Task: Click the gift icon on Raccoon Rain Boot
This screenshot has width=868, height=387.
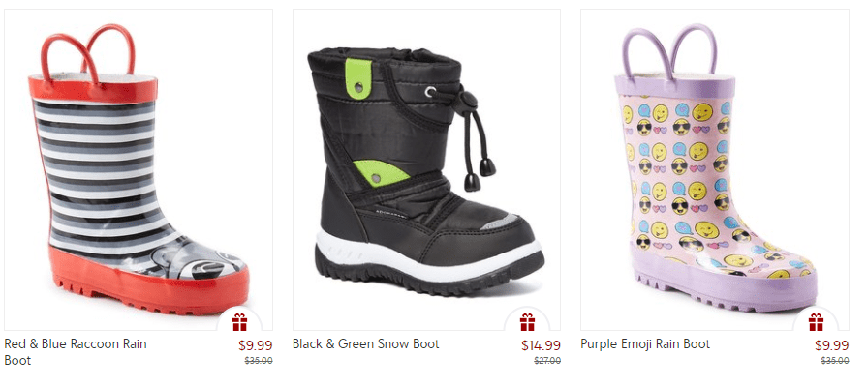Action: click(239, 322)
